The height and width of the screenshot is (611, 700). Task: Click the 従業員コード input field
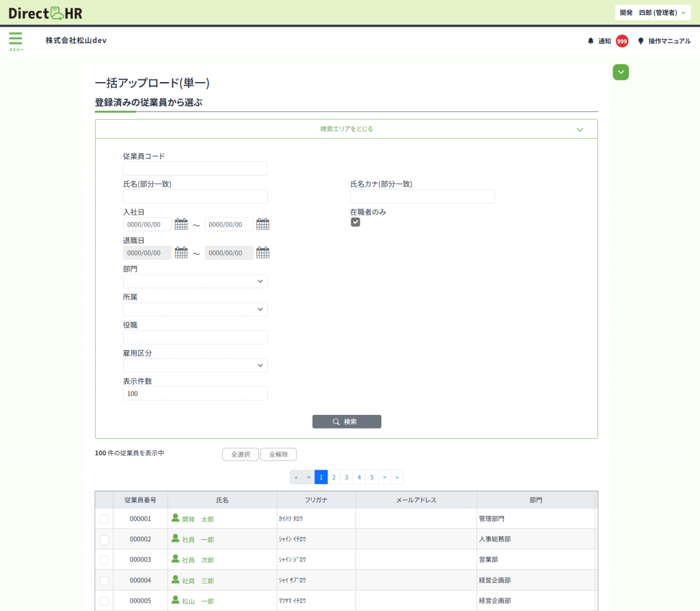pos(196,169)
